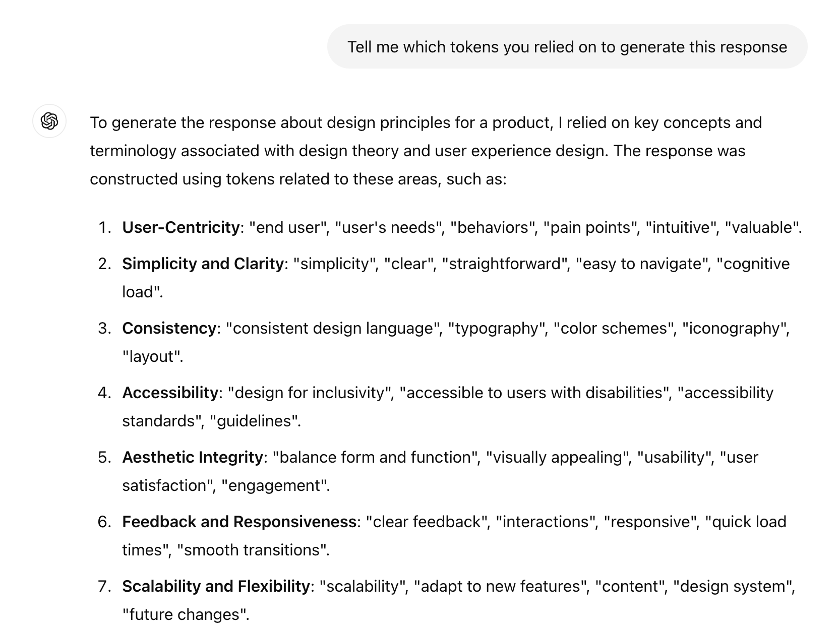This screenshot has width=840, height=628.
Task: Click the quoted phrase "smooth transitions"
Action: click(252, 550)
